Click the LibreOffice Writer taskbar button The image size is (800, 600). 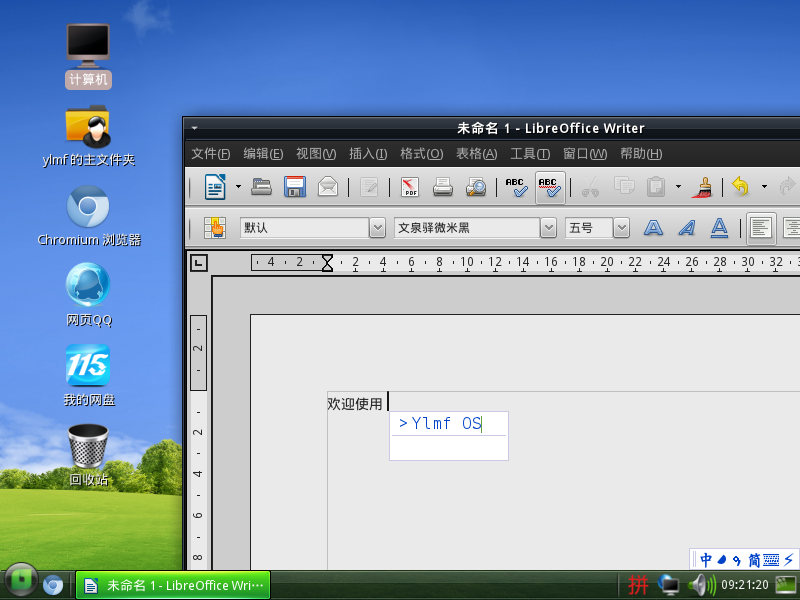click(173, 585)
